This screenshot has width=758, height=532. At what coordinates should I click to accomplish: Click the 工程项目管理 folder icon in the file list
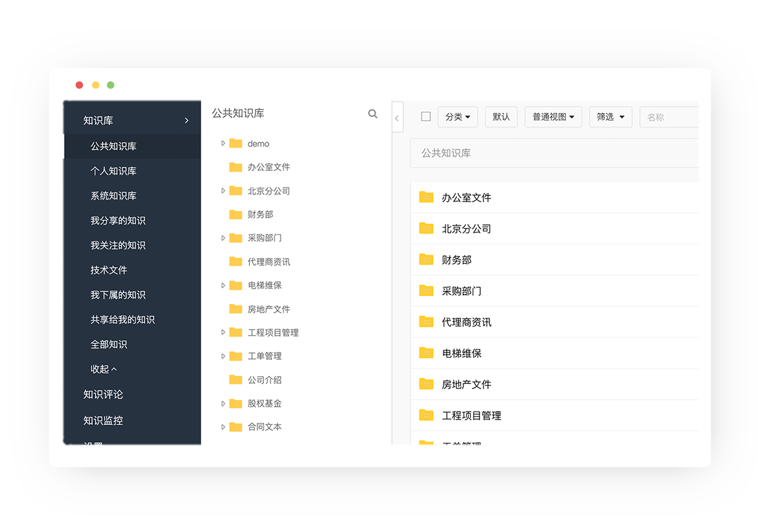point(426,415)
